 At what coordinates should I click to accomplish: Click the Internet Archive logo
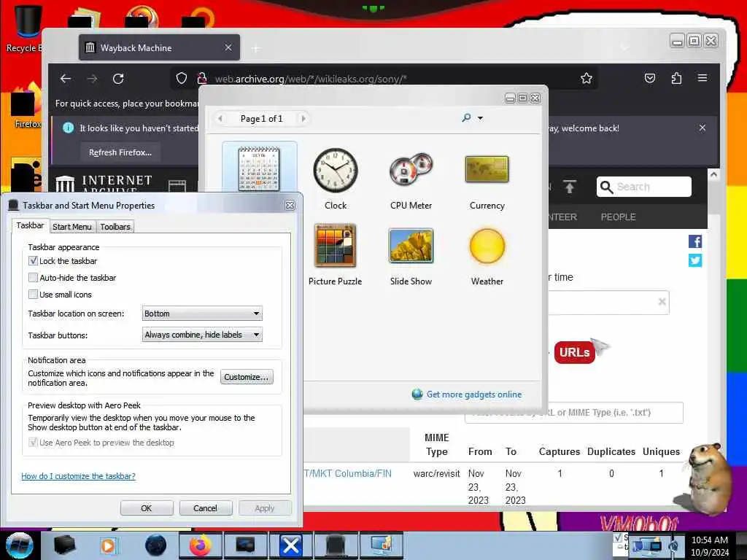(x=104, y=184)
